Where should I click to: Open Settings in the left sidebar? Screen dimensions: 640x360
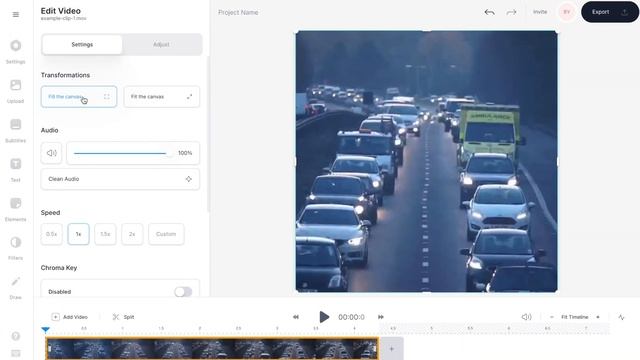(16, 51)
